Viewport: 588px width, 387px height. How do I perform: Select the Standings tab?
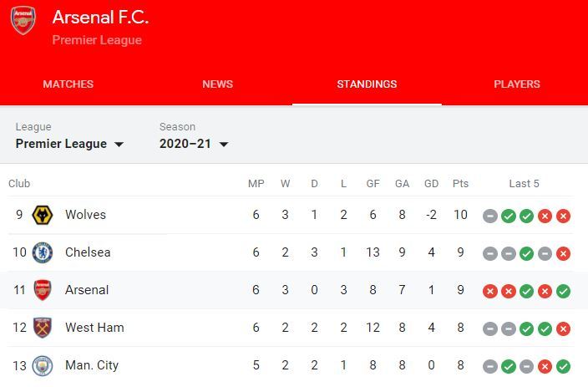[x=367, y=84]
